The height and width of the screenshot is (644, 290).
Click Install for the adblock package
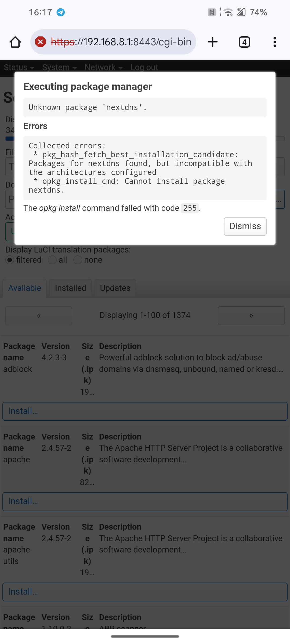pos(145,411)
